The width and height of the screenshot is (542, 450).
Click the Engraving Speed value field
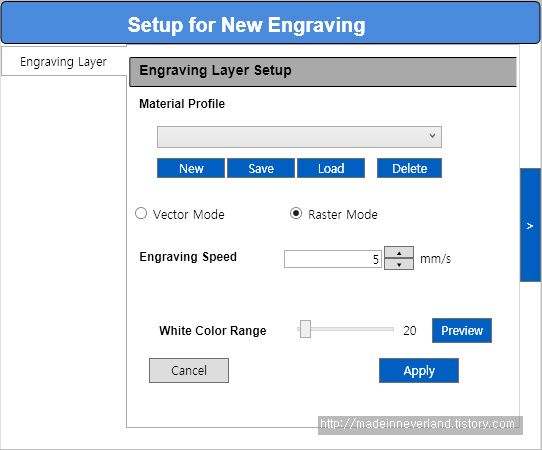(333, 259)
